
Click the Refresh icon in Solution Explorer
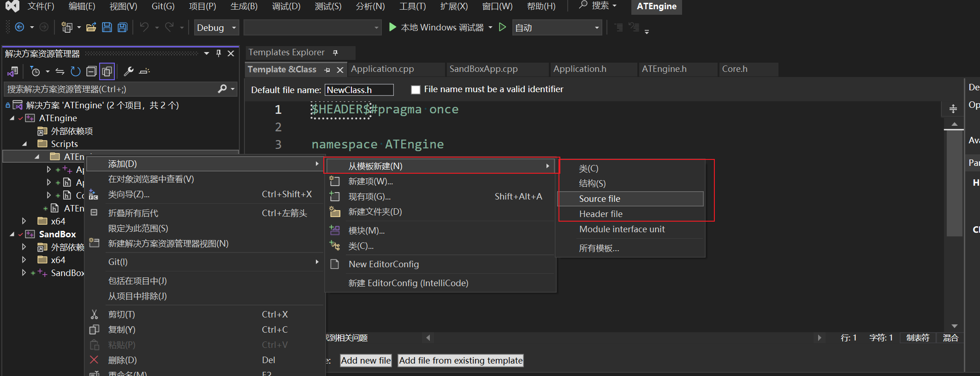pyautogui.click(x=76, y=71)
